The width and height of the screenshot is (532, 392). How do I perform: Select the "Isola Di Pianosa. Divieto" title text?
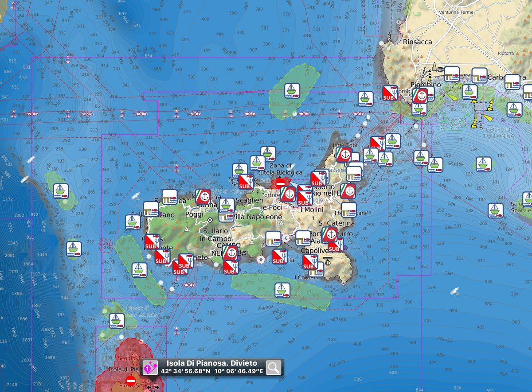[212, 363]
